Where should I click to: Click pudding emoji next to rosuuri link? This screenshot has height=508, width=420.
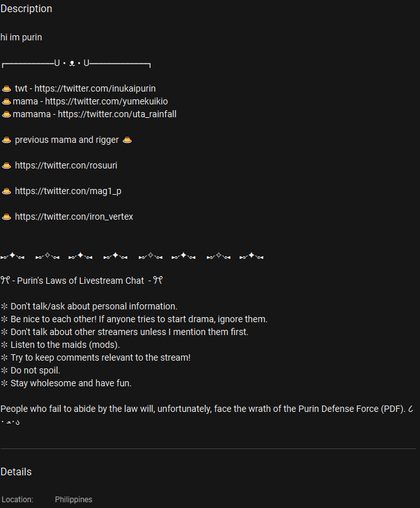point(6,165)
